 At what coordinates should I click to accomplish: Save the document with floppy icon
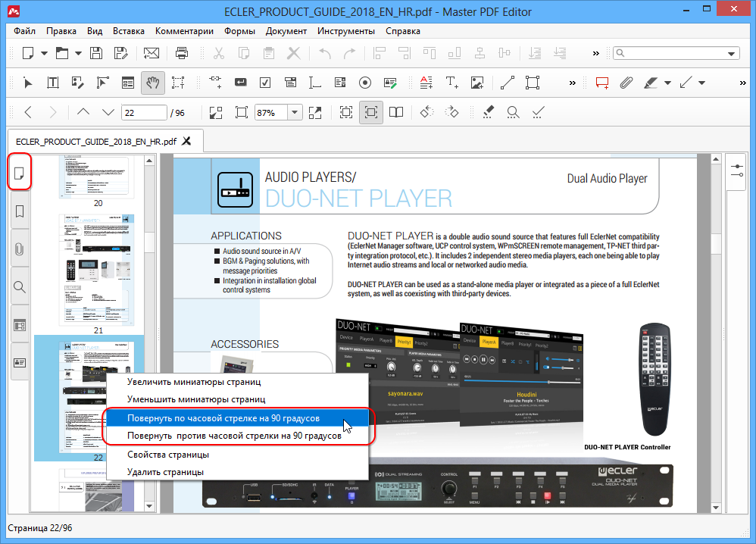coord(96,53)
